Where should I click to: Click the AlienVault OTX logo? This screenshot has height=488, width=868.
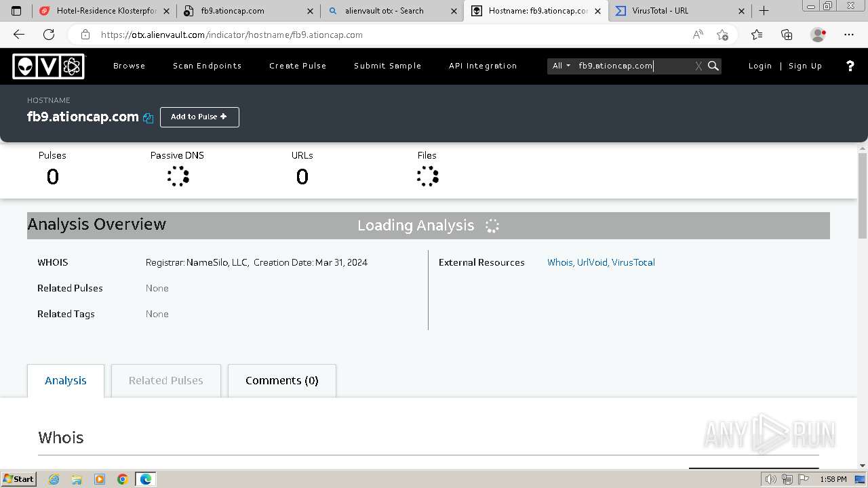pos(48,66)
